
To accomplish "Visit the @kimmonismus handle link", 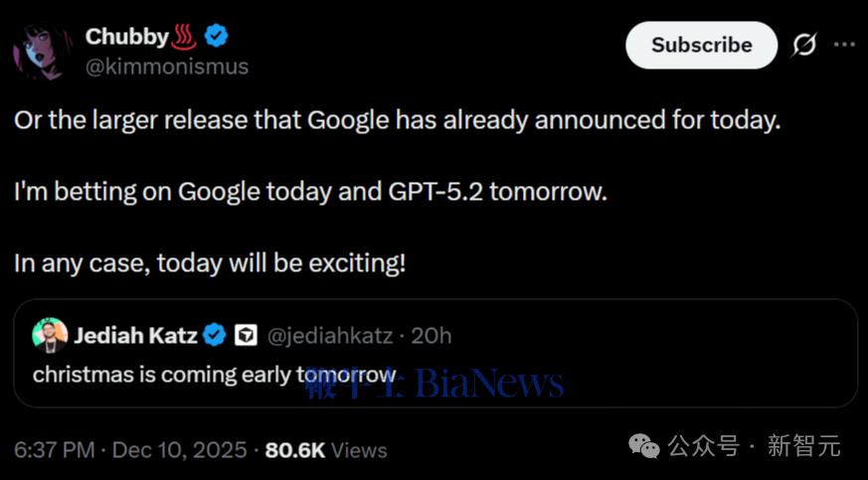I will pyautogui.click(x=166, y=67).
